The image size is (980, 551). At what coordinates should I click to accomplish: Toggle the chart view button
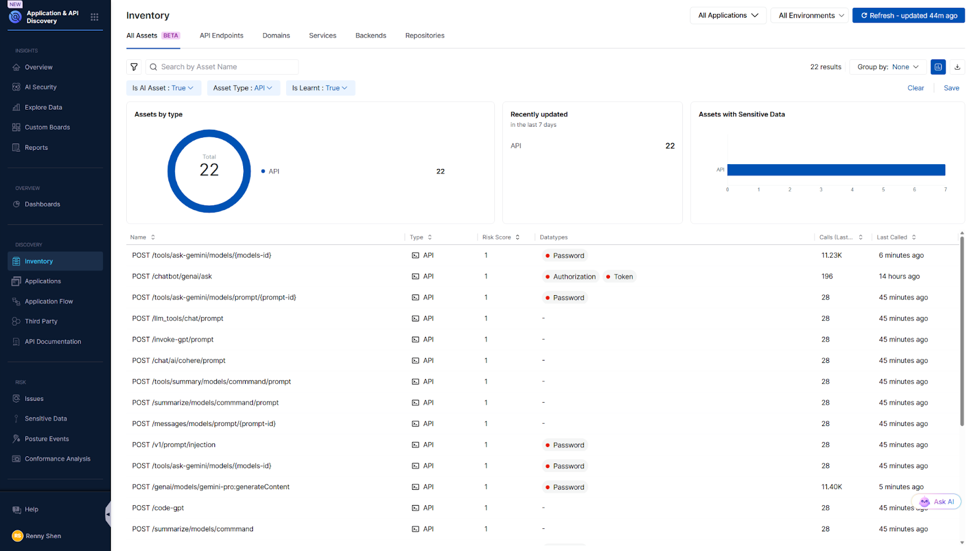pyautogui.click(x=938, y=67)
